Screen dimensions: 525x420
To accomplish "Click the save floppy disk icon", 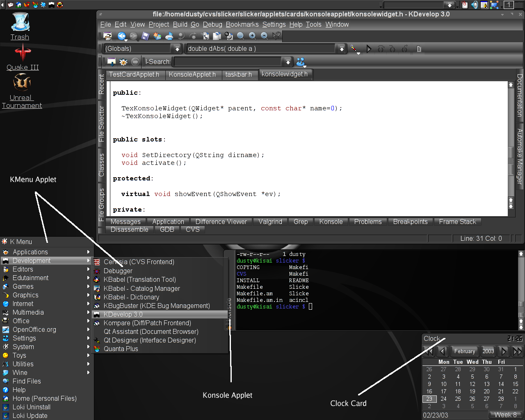I will point(145,36).
